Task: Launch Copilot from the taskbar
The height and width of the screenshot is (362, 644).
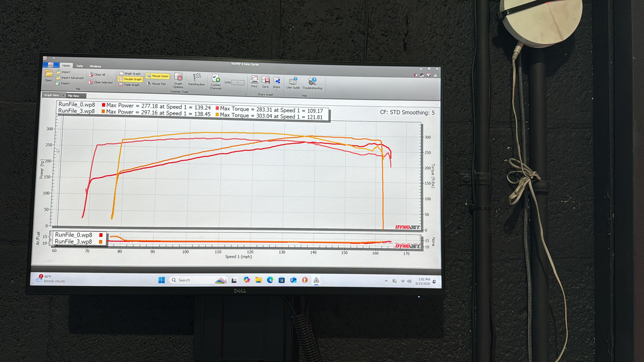Action: [x=247, y=280]
